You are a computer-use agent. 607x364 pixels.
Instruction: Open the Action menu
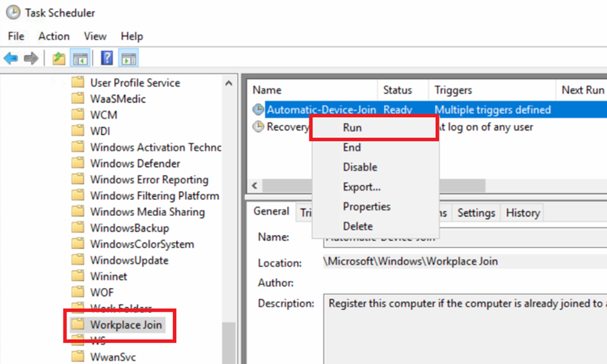(54, 36)
